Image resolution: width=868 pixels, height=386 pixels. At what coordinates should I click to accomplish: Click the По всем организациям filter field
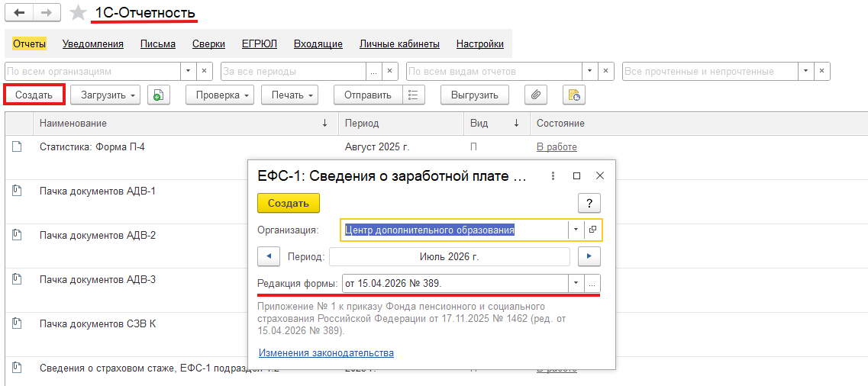click(x=93, y=72)
